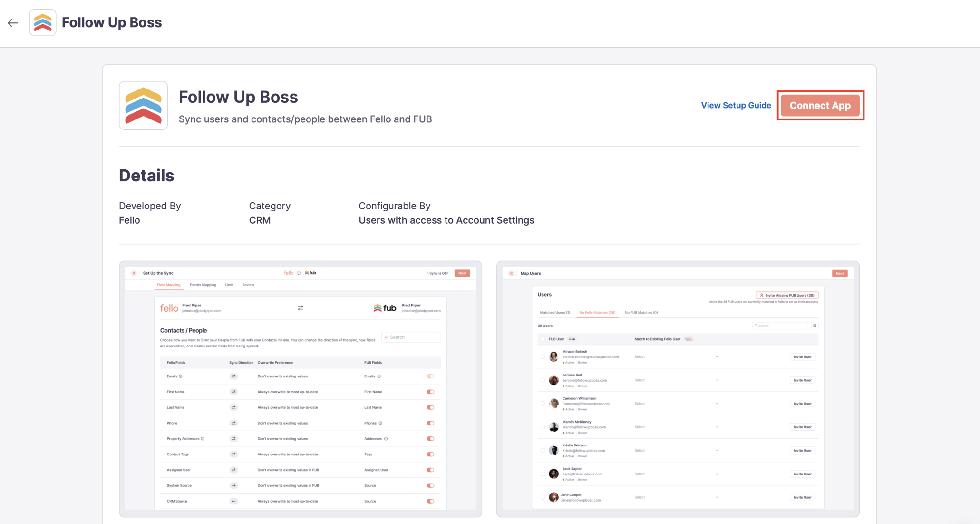Close the Map Users dialog

pyautogui.click(x=511, y=273)
